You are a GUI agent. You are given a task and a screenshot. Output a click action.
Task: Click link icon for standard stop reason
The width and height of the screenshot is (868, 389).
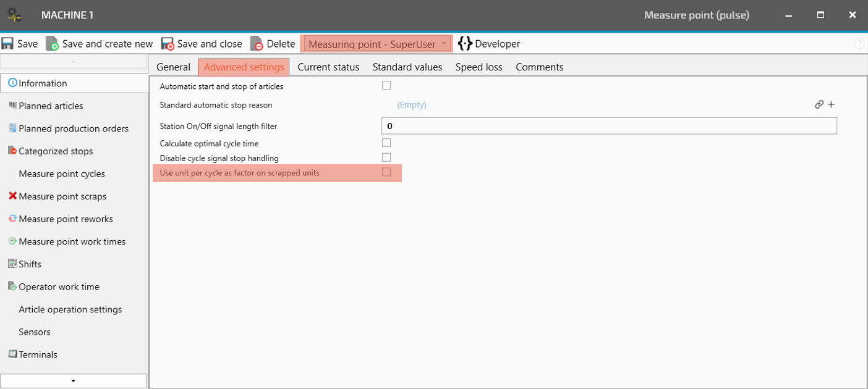(819, 105)
